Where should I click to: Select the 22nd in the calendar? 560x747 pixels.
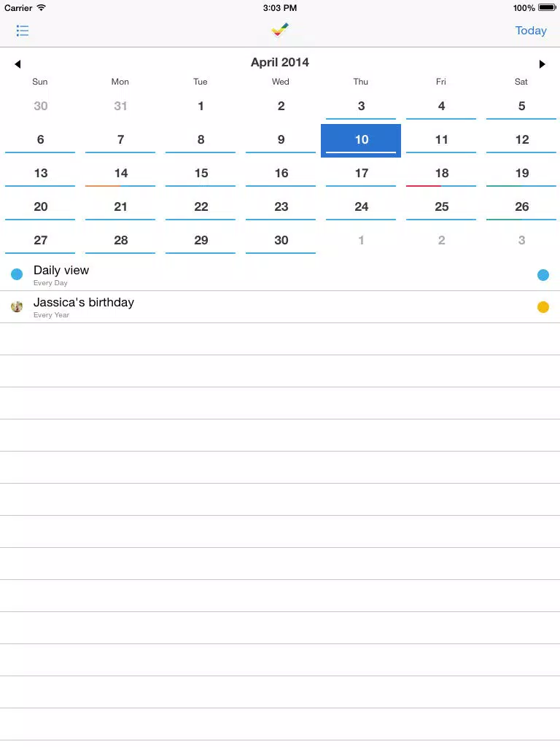[201, 206]
